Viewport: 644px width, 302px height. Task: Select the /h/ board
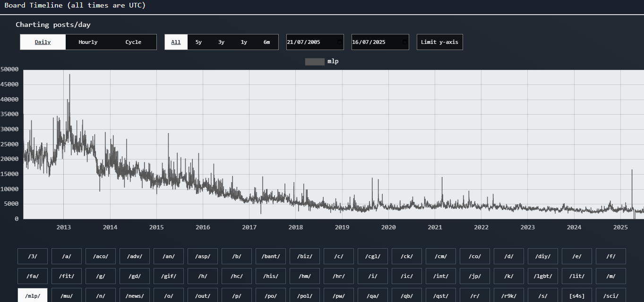click(203, 276)
